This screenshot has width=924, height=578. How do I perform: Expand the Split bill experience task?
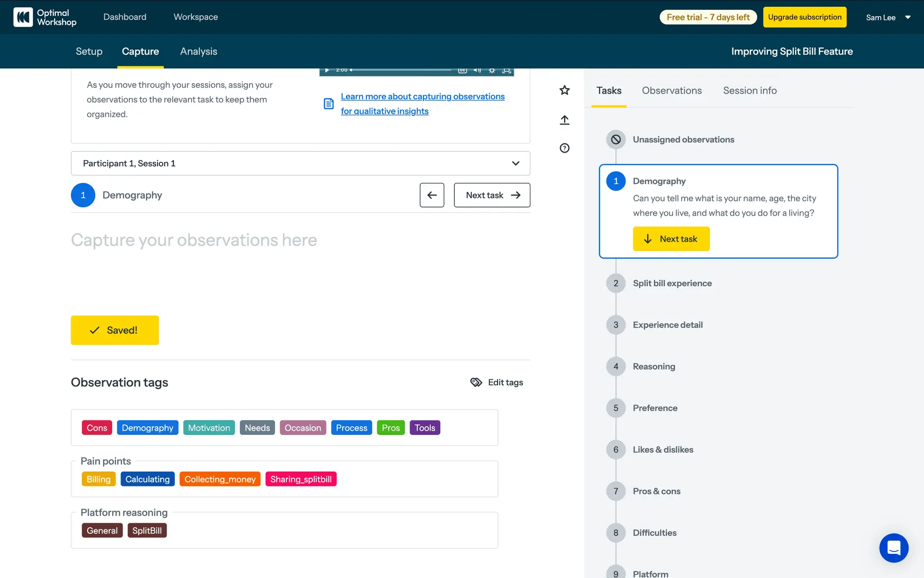pos(672,283)
